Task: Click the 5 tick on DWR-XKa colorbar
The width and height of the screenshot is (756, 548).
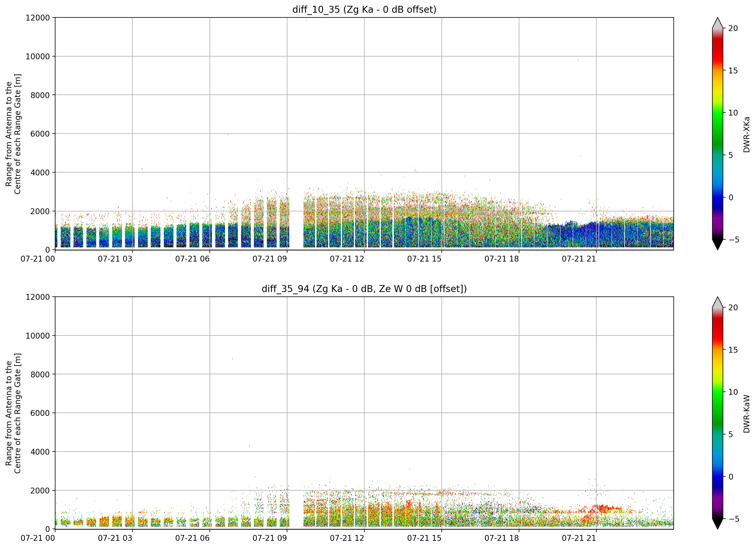Action: pyautogui.click(x=731, y=155)
